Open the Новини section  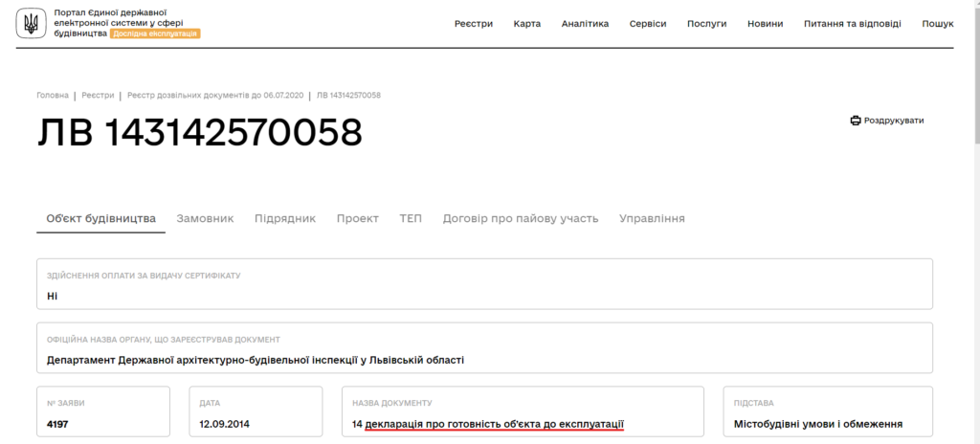pyautogui.click(x=765, y=24)
